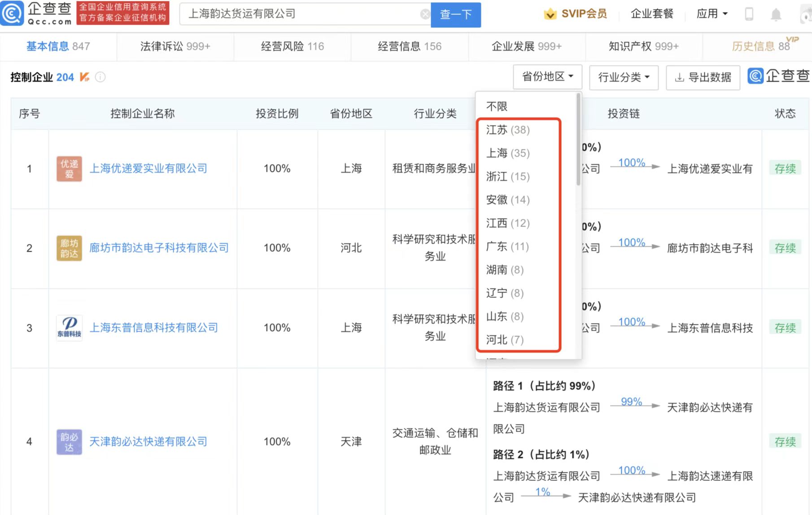Click 存续 status in row 1
Viewport: 812px width, 515px height.
pyautogui.click(x=785, y=169)
